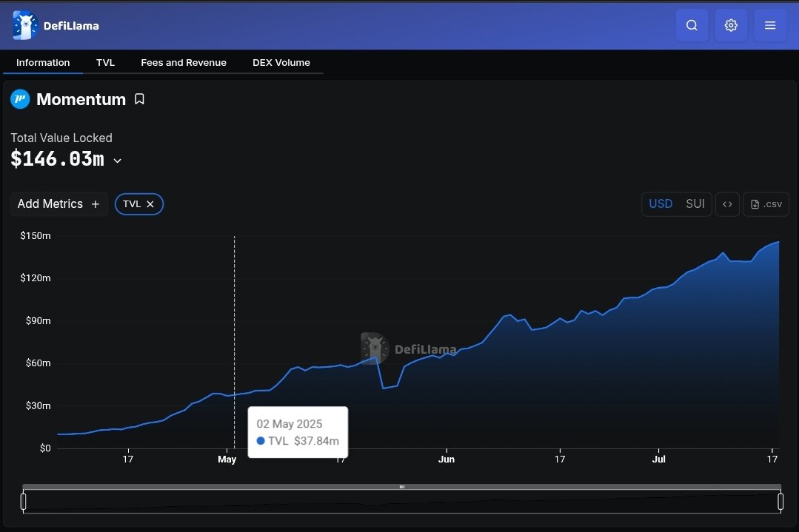Open the Fees and Revenue tab
This screenshot has height=532, width=799.
(184, 63)
